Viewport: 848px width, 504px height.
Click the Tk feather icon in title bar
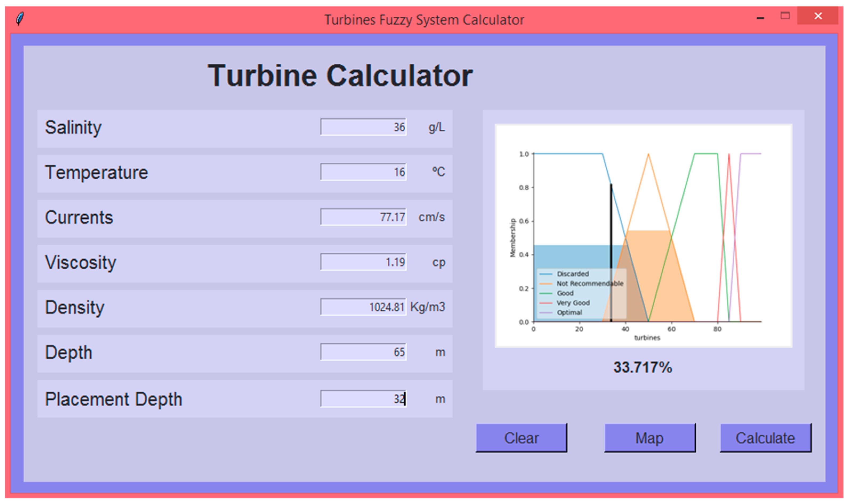tap(20, 19)
